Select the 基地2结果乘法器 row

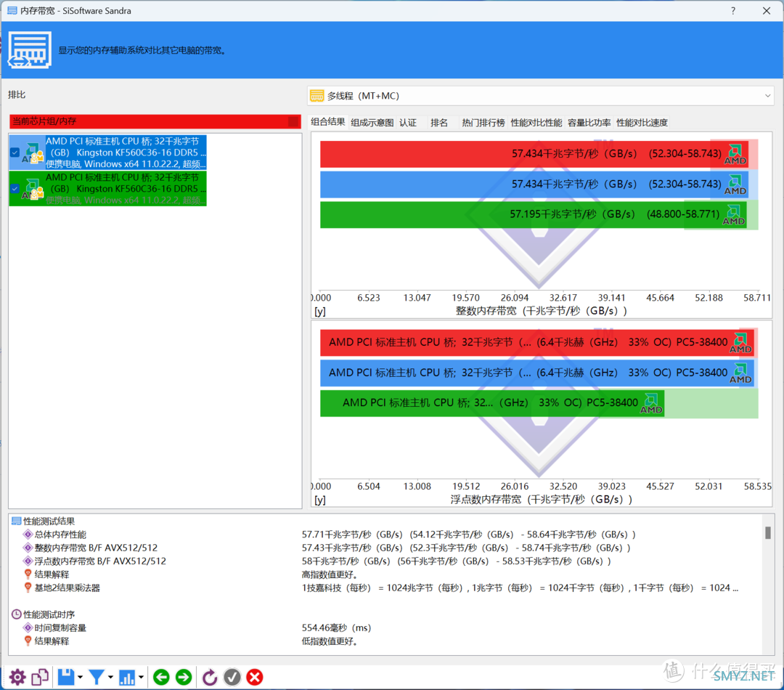[385, 588]
